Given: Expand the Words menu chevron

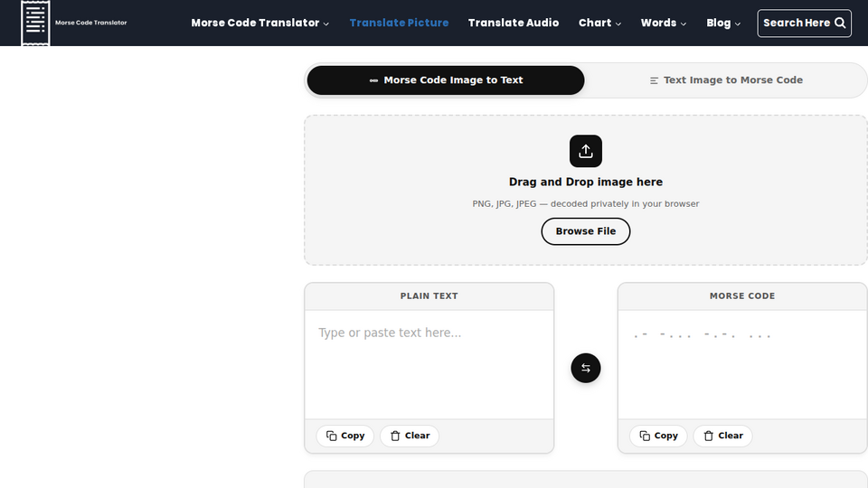Looking at the screenshot, I should coord(684,23).
